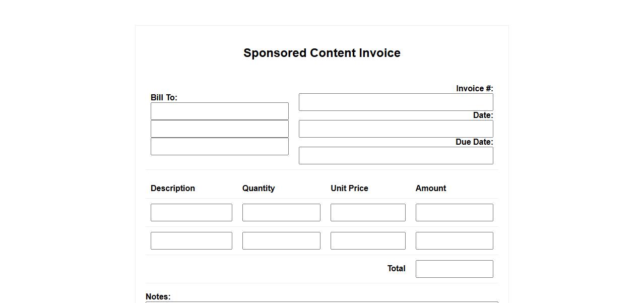Click the Notes label

[158, 296]
